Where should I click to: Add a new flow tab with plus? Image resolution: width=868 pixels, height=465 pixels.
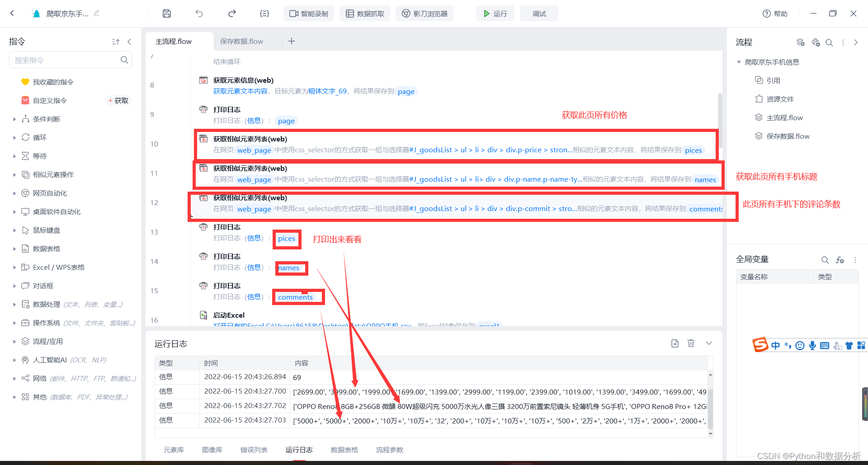[x=292, y=41]
